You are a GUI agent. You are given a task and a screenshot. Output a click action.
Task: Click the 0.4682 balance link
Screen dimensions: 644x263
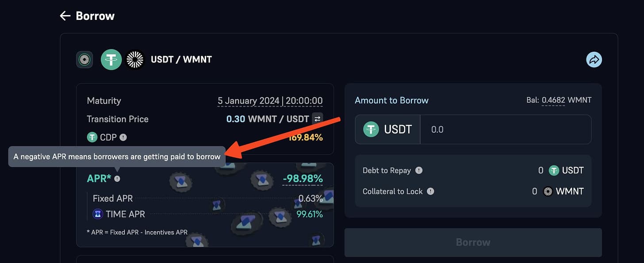click(553, 100)
